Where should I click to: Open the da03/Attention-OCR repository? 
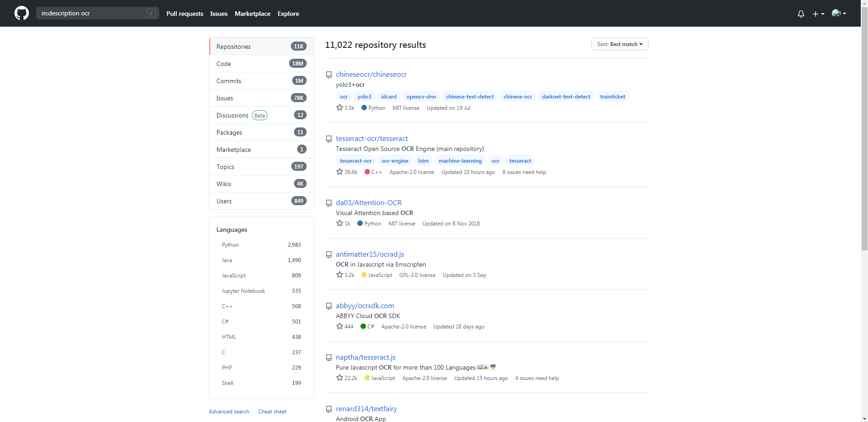369,203
